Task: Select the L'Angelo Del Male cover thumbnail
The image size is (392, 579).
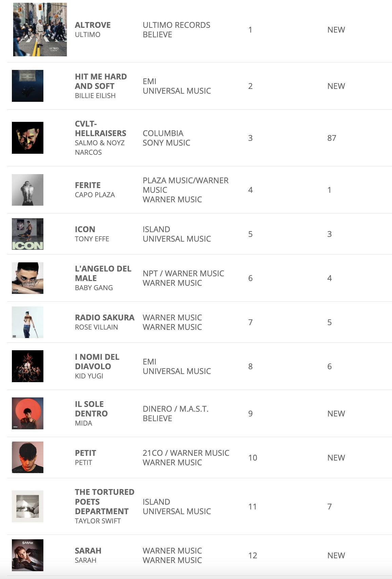Action: (x=27, y=278)
